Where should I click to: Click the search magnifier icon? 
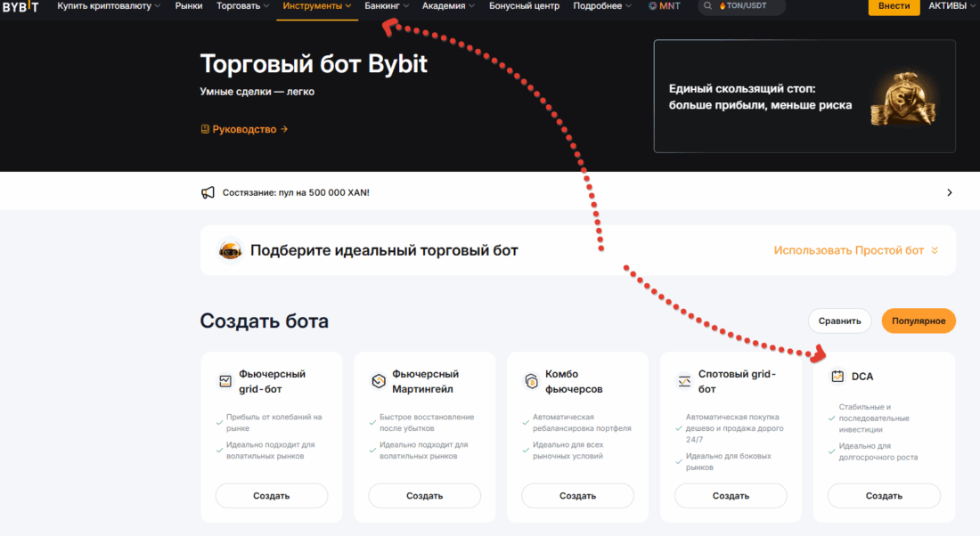707,5
